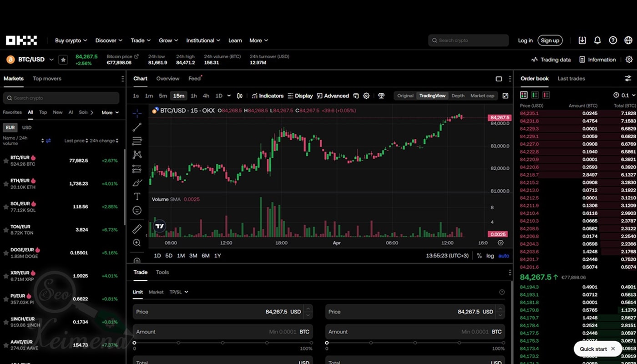Image resolution: width=637 pixels, height=364 pixels.
Task: Open the emoji icons tool
Action: tap(137, 210)
